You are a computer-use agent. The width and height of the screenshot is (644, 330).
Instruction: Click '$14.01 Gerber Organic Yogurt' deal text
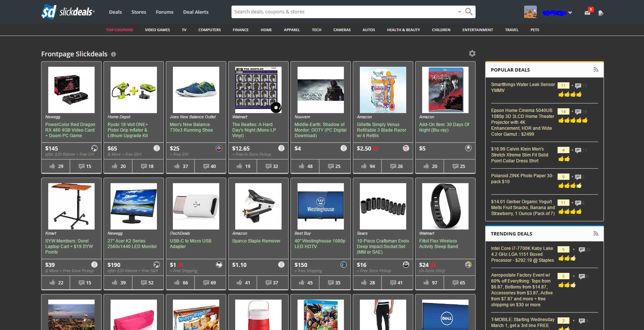523,208
